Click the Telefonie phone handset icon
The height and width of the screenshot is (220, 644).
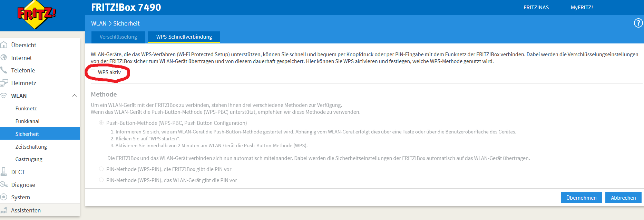click(4, 70)
